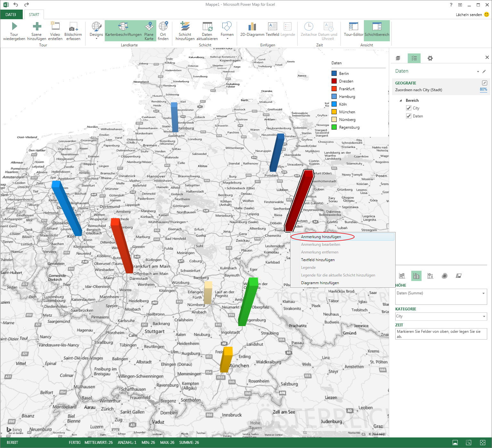Viewport: 492px width, 448px height.
Task: Undo the last action
Action: pos(16,4)
